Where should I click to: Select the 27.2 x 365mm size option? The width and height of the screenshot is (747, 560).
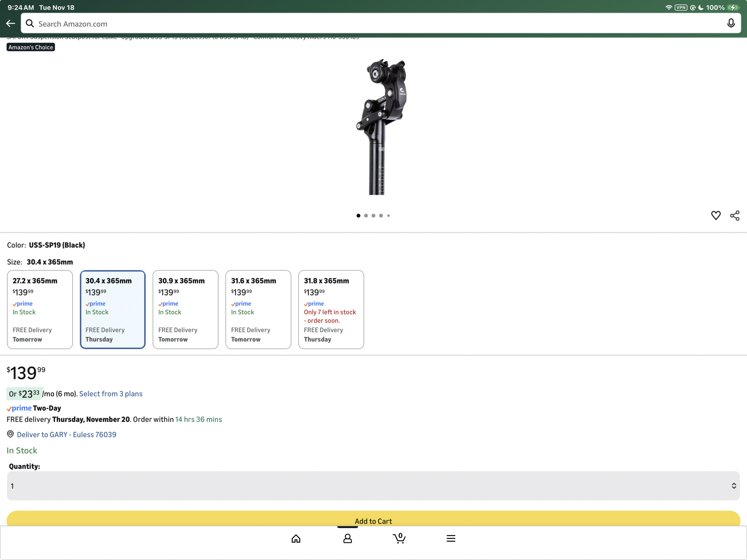[40, 309]
